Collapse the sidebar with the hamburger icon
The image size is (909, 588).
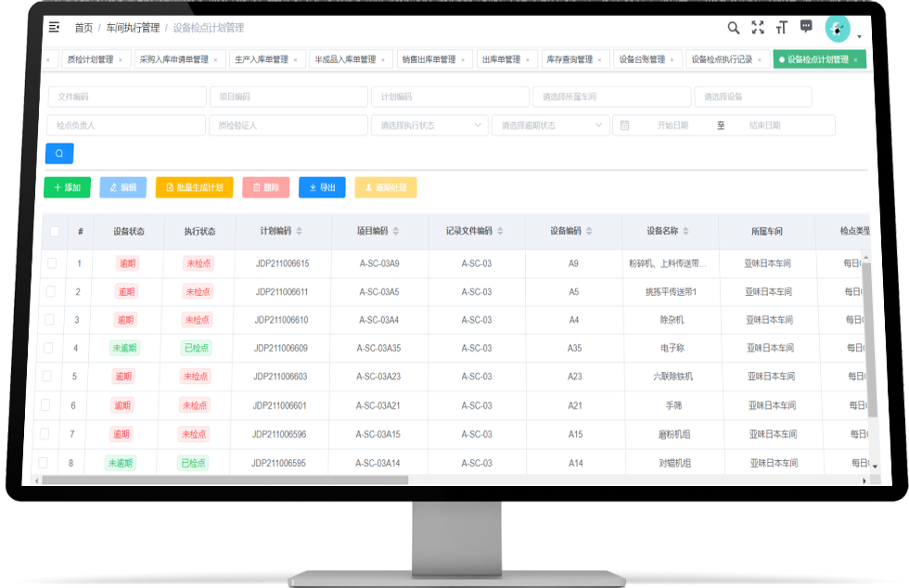[x=54, y=28]
